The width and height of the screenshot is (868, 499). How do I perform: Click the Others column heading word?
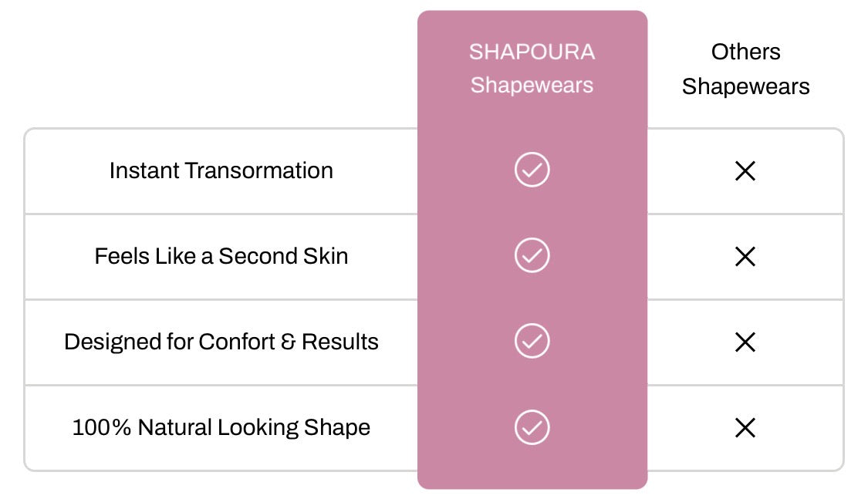click(745, 52)
